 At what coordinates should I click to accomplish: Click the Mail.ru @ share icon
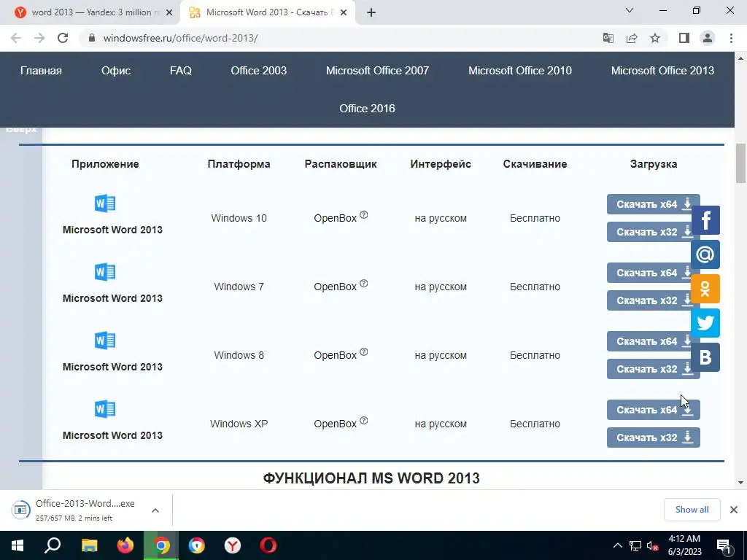click(705, 254)
